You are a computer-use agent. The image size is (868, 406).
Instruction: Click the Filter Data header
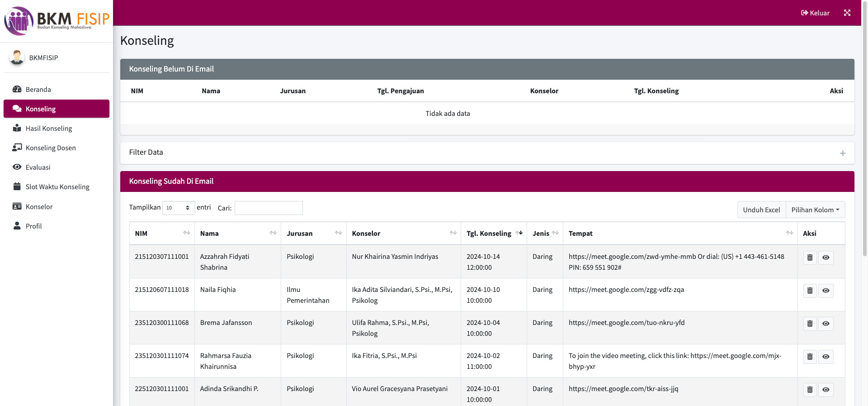(x=487, y=153)
